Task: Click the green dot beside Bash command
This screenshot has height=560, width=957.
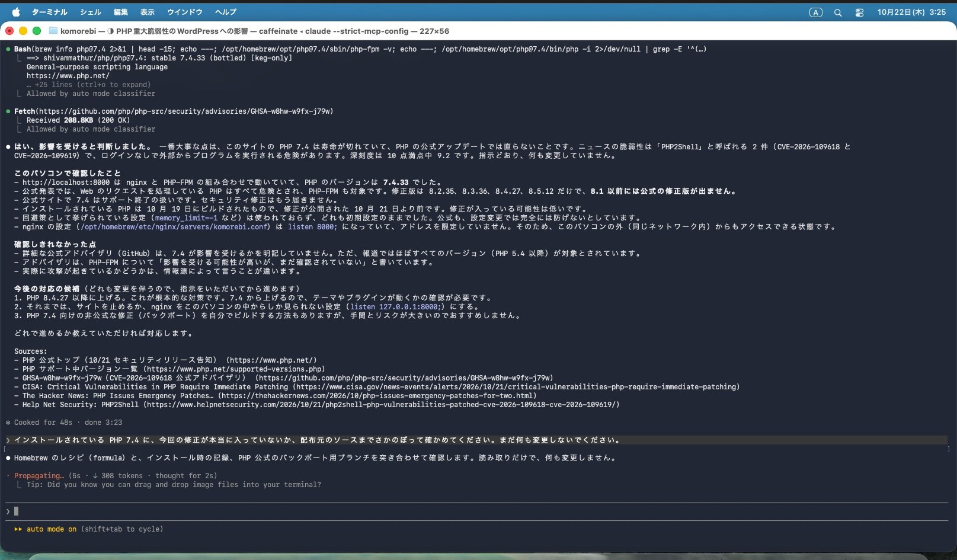Action: 8,49
